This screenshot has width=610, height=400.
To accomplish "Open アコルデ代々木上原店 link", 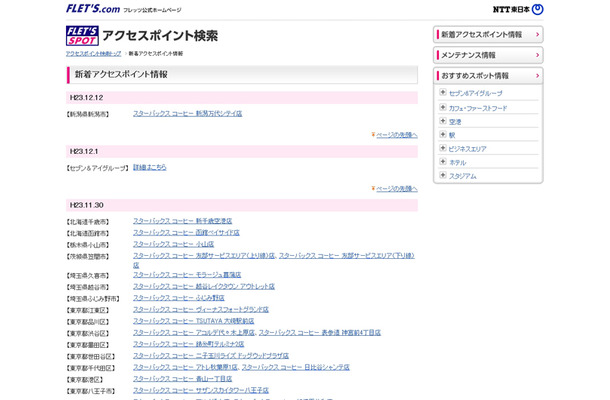I will pos(194,333).
